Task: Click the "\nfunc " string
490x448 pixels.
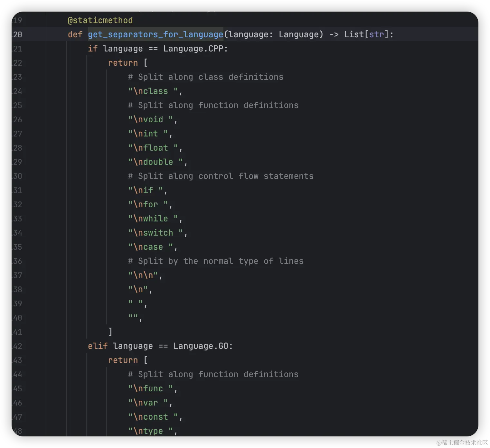Action: click(x=150, y=388)
